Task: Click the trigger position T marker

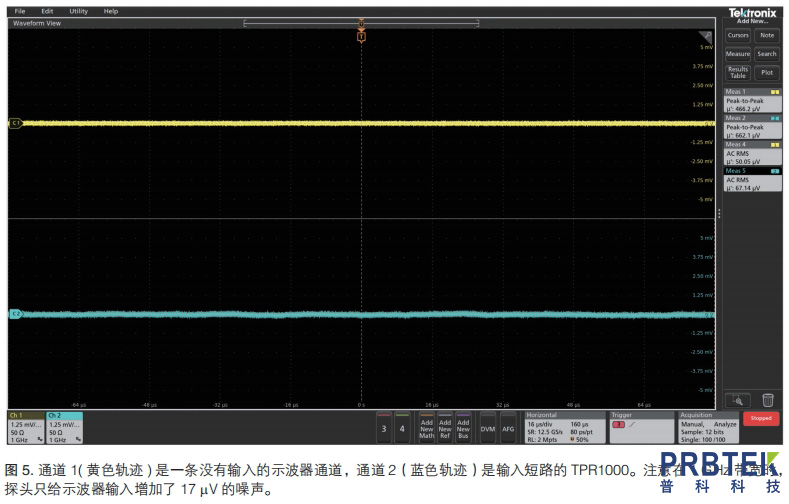Action: (361, 36)
